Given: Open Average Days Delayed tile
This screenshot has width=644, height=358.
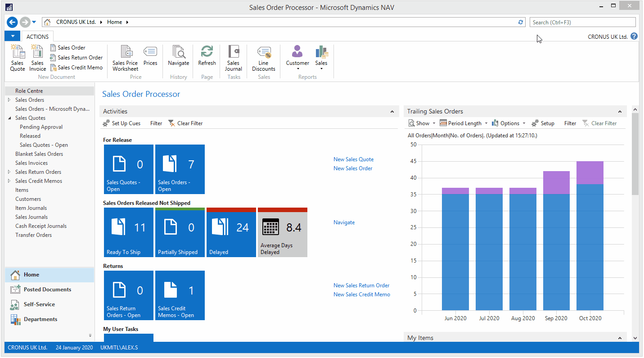Looking at the screenshot, I should pos(283,232).
